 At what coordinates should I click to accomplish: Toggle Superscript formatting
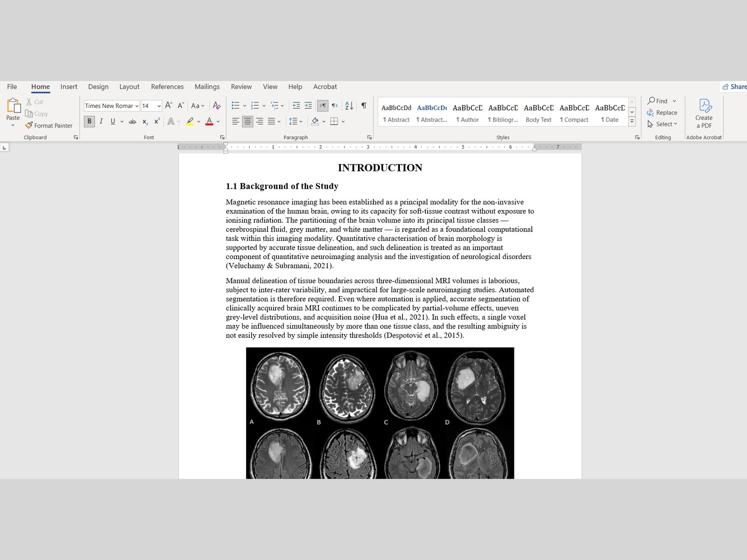157,121
